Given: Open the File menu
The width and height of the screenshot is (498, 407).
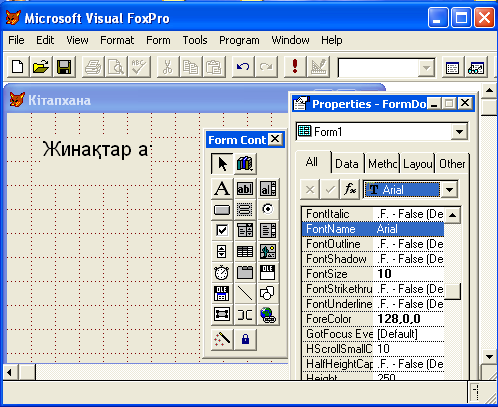Looking at the screenshot, I should tap(16, 40).
